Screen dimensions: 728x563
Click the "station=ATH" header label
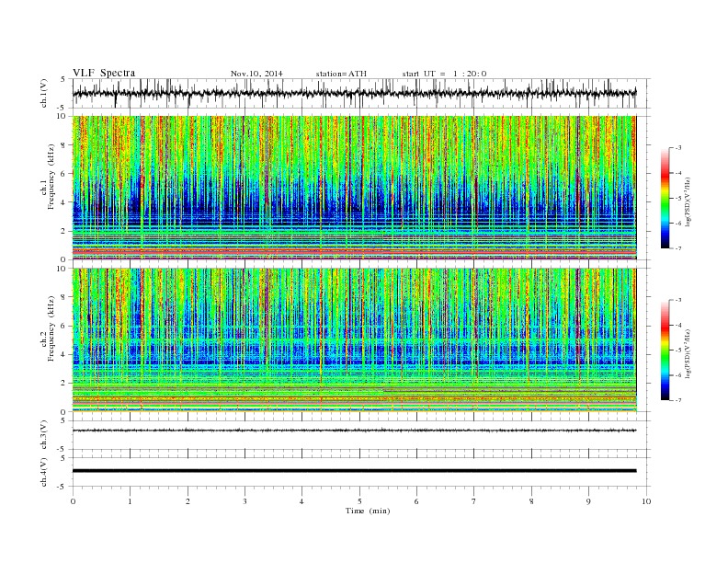tap(341, 74)
